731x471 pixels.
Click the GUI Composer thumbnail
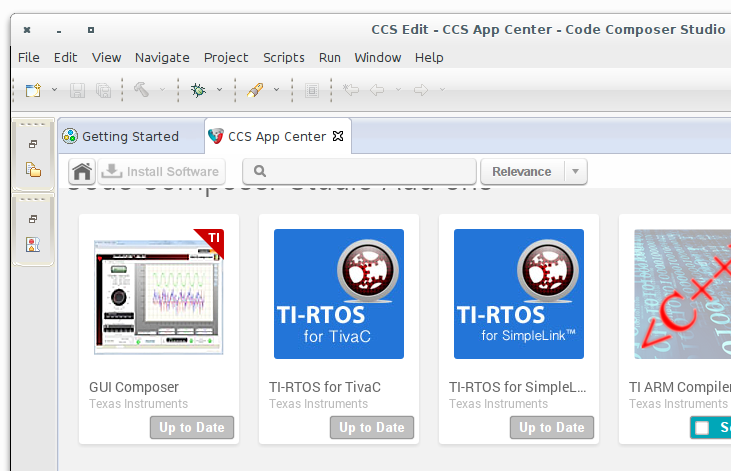pyautogui.click(x=159, y=294)
